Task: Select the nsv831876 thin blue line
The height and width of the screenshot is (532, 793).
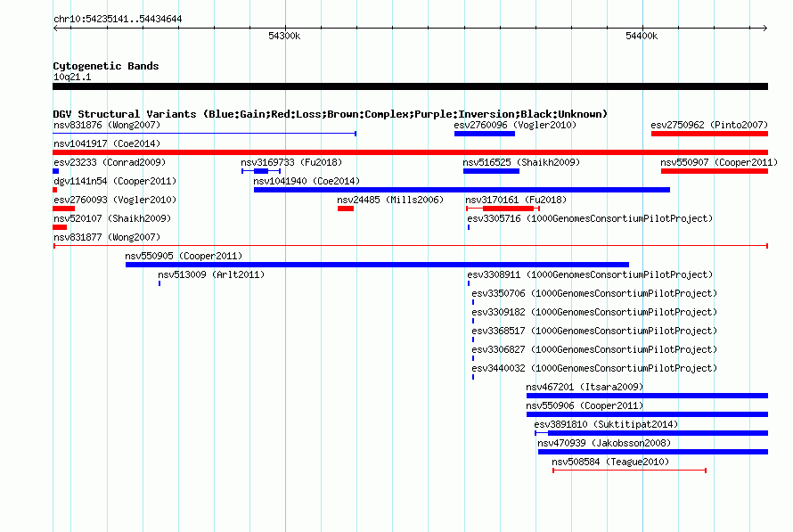Action: [205, 134]
